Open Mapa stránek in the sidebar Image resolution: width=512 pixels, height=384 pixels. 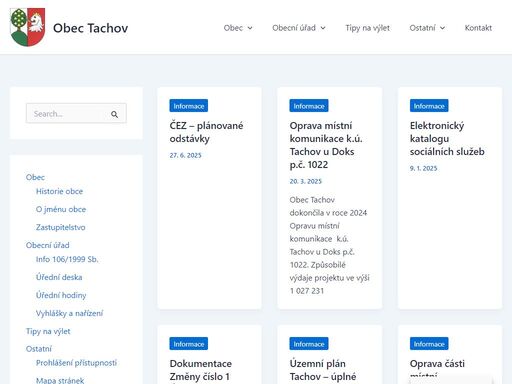(x=60, y=380)
